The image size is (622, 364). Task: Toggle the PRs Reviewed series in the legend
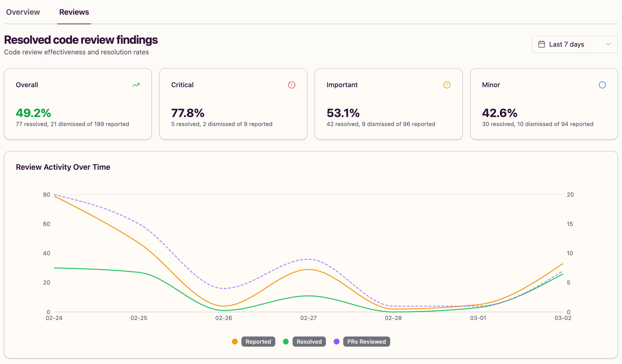tap(366, 341)
